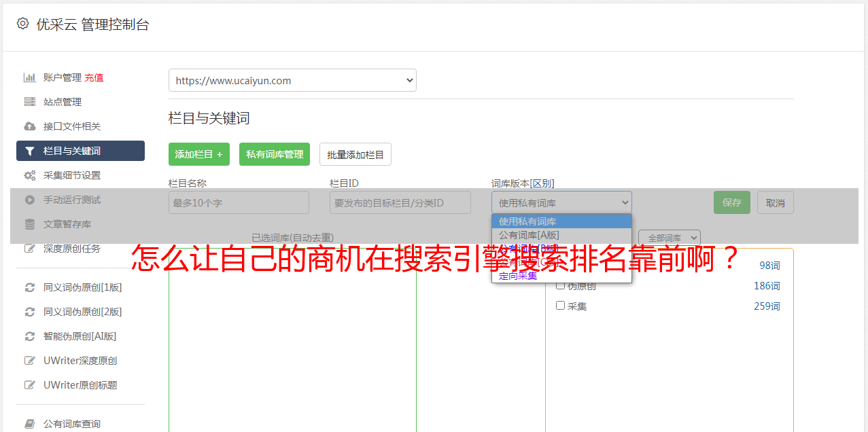Click the 186词 count
This screenshot has width=868, height=432.
pos(767,286)
